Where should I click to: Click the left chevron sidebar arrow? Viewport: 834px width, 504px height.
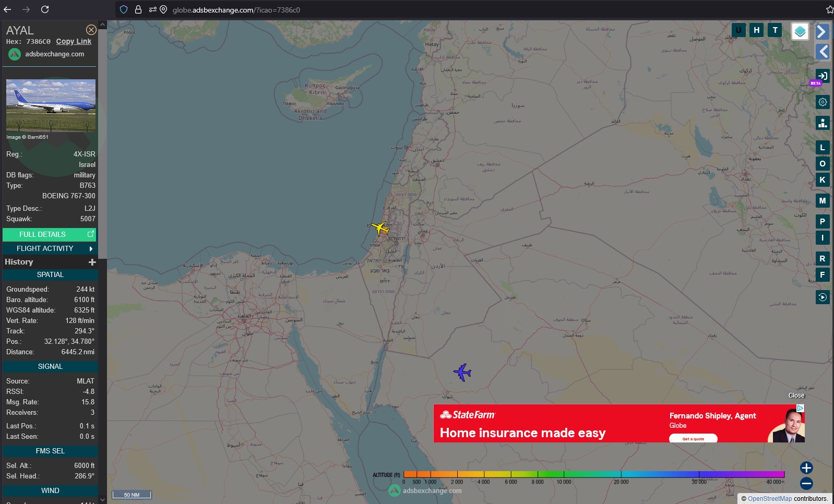823,51
